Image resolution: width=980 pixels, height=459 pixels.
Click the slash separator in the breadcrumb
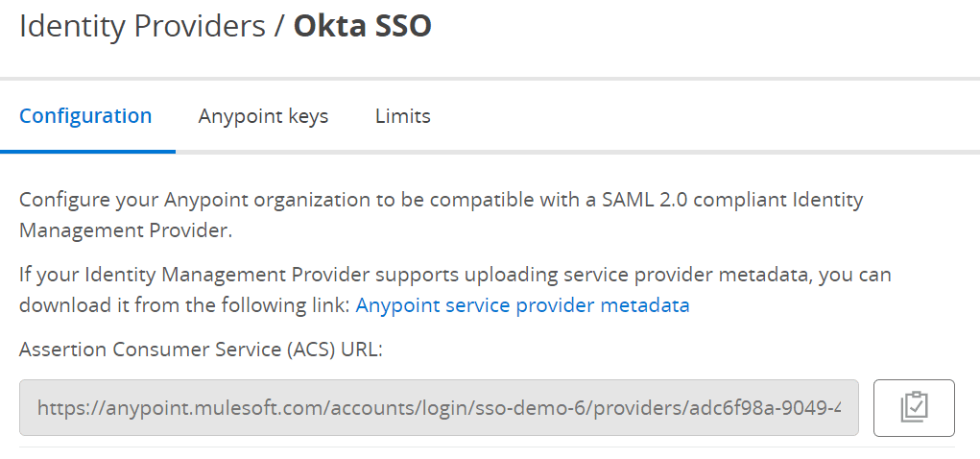[x=279, y=27]
